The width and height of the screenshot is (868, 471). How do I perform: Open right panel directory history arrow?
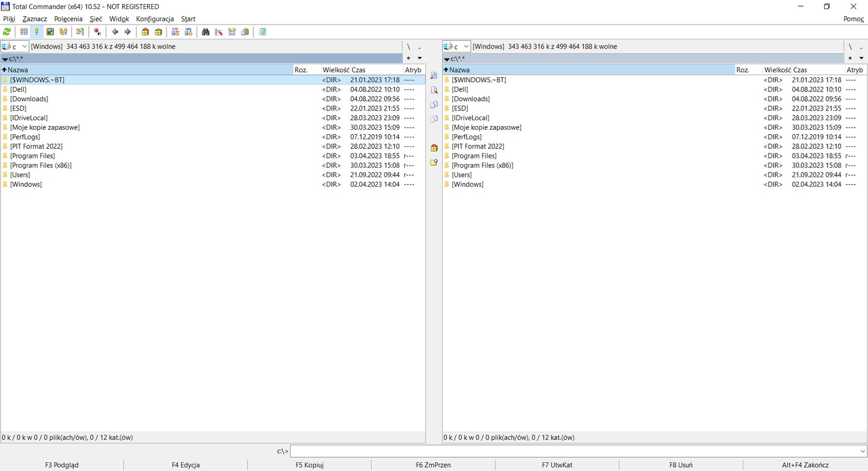click(861, 58)
